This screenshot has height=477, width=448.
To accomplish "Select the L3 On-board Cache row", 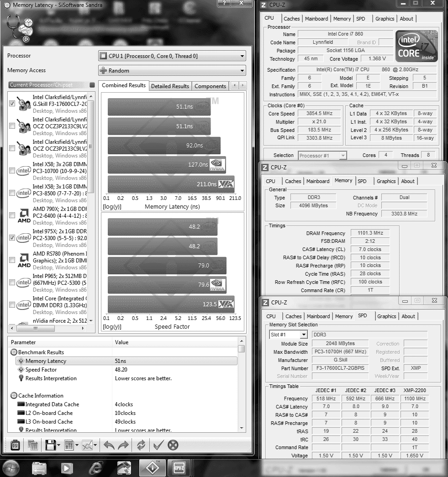I will 126,422.
